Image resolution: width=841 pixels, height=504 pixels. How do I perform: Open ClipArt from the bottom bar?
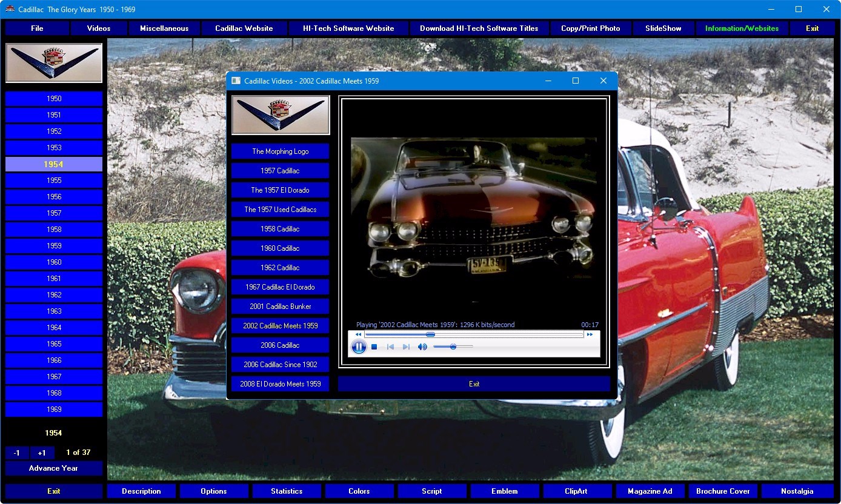tap(576, 491)
